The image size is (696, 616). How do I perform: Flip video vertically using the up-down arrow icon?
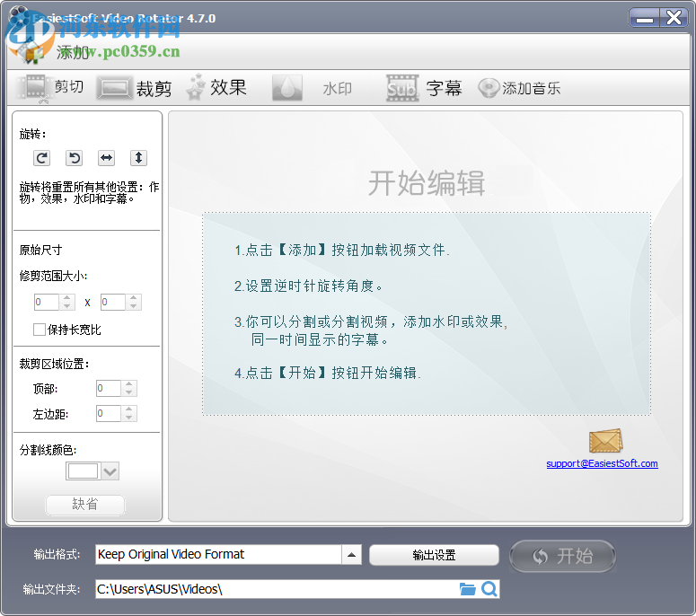point(139,158)
